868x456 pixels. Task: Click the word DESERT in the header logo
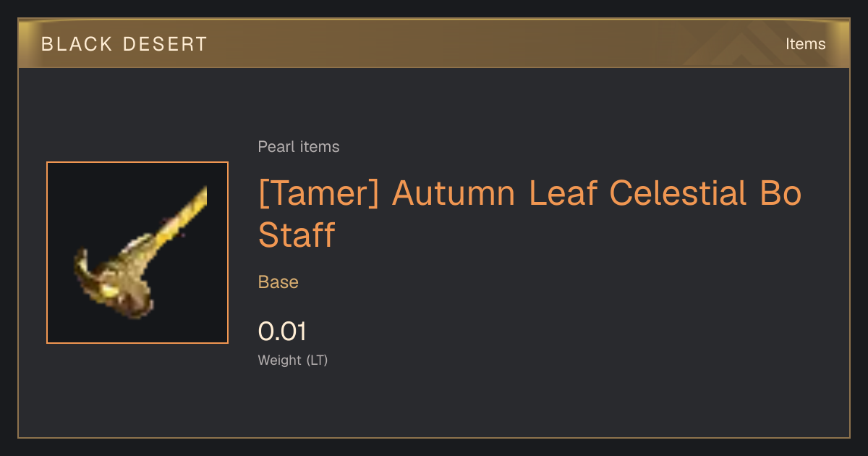coord(165,44)
